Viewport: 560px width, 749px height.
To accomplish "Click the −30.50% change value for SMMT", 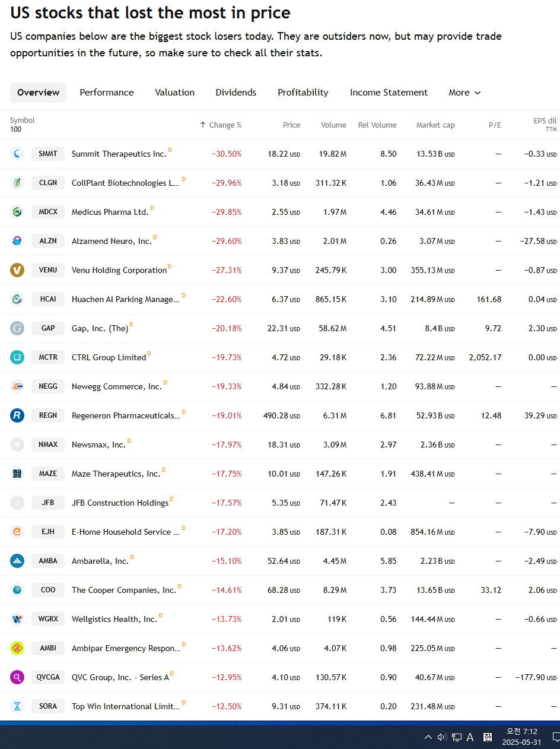I will (x=227, y=154).
